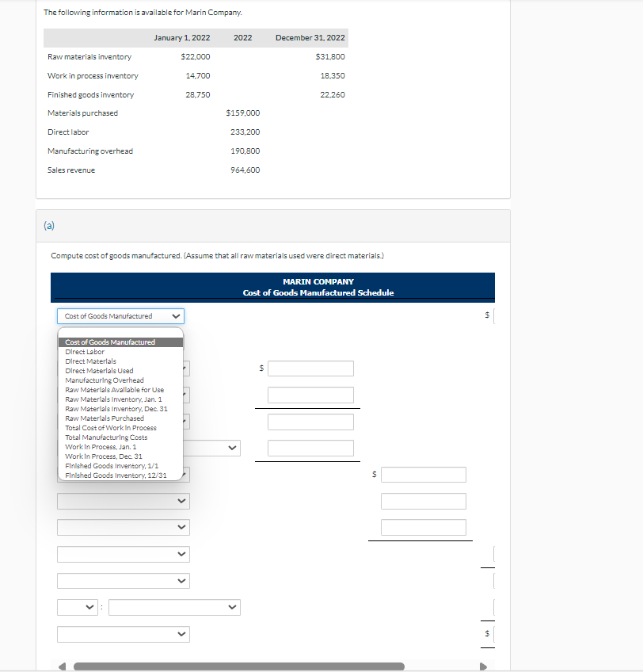Click the "28,750" finished goods value
Viewport: 643px width, 672px height.
tap(198, 95)
